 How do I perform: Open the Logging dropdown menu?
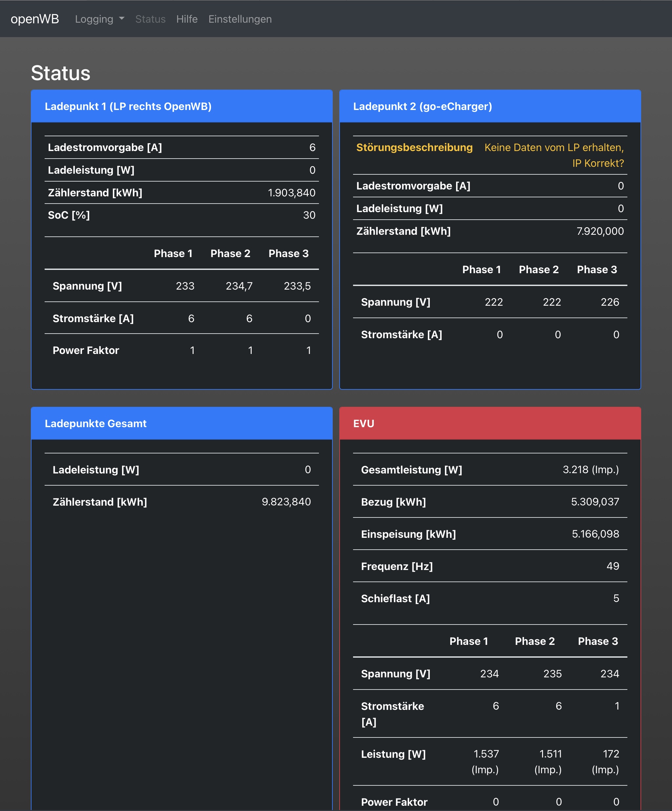pos(99,19)
